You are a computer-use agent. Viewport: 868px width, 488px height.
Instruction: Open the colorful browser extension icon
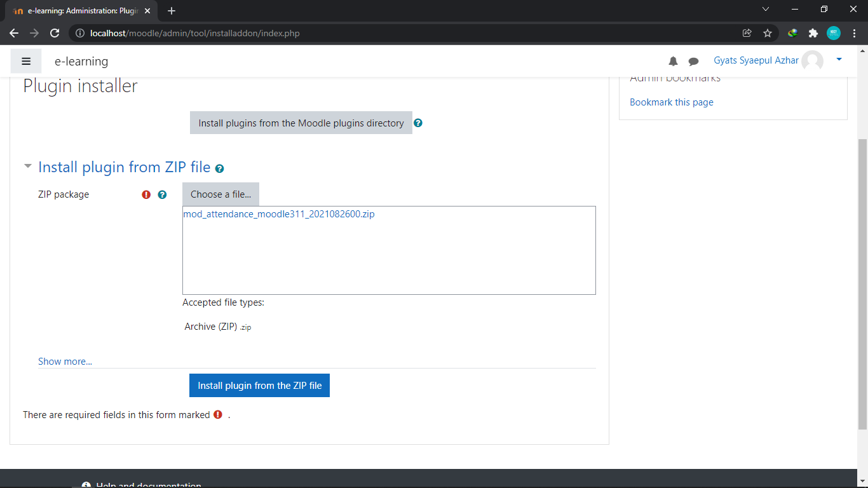point(792,33)
